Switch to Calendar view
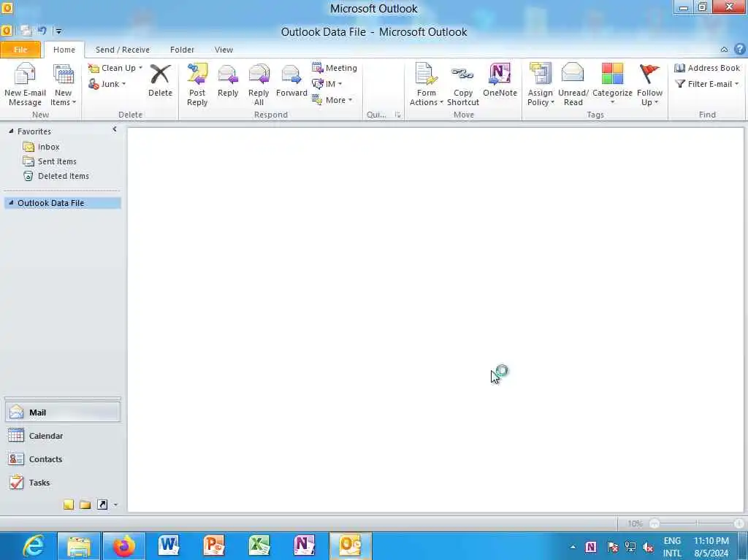This screenshot has width=748, height=560. pyautogui.click(x=63, y=435)
